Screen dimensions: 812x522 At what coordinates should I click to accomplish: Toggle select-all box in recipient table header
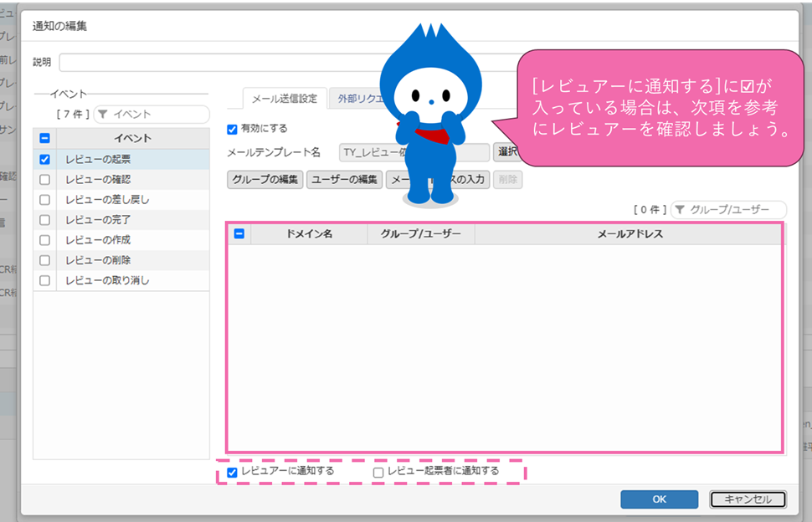[x=239, y=234]
